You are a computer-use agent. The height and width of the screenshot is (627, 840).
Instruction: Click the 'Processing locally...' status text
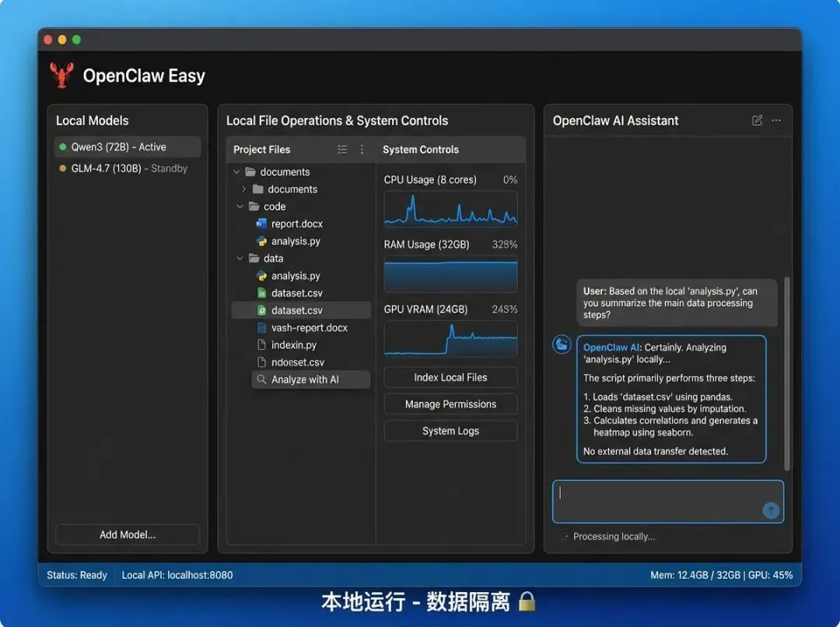coord(614,537)
